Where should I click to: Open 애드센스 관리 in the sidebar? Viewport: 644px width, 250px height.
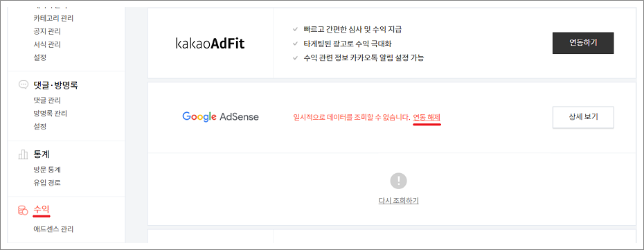tap(53, 229)
